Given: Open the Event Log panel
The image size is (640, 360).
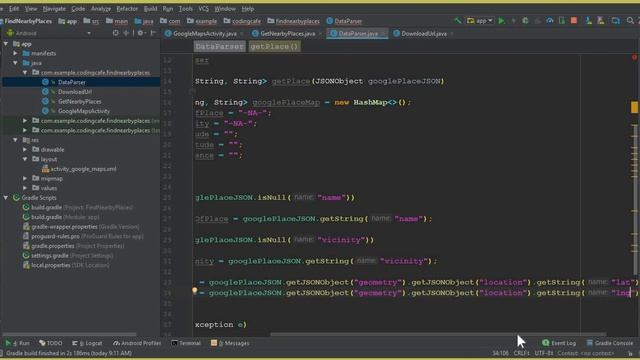Looking at the screenshot, I should tap(559, 343).
